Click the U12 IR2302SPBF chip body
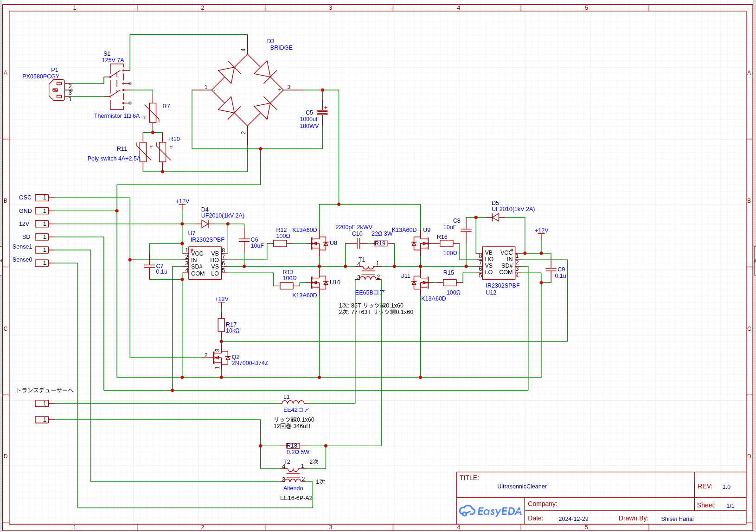This screenshot has height=532, width=756. (x=499, y=263)
